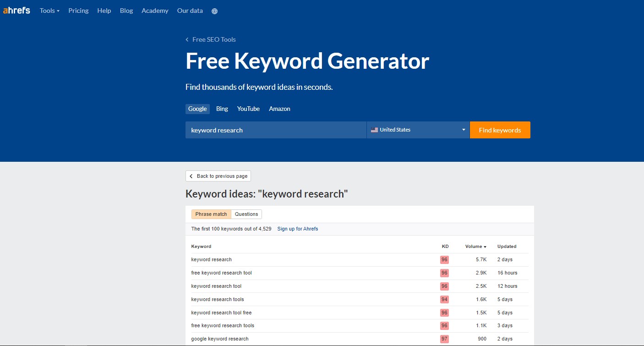Image resolution: width=644 pixels, height=346 pixels.
Task: Toggle the Phrase match filter
Action: click(x=211, y=214)
